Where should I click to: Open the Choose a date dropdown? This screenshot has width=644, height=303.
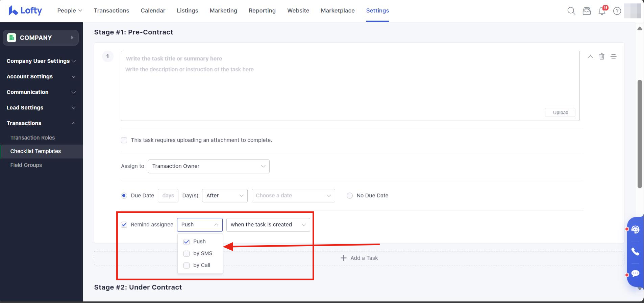(x=293, y=196)
